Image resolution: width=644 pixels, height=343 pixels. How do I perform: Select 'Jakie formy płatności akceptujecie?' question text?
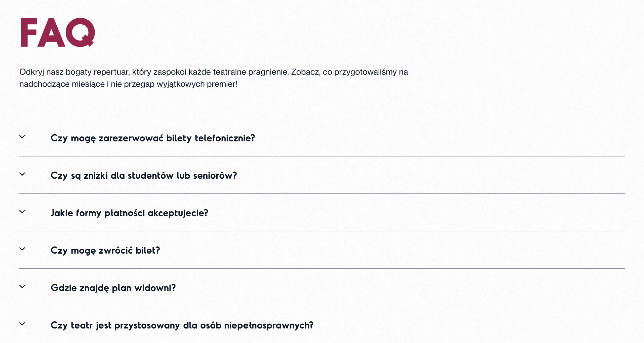click(129, 213)
